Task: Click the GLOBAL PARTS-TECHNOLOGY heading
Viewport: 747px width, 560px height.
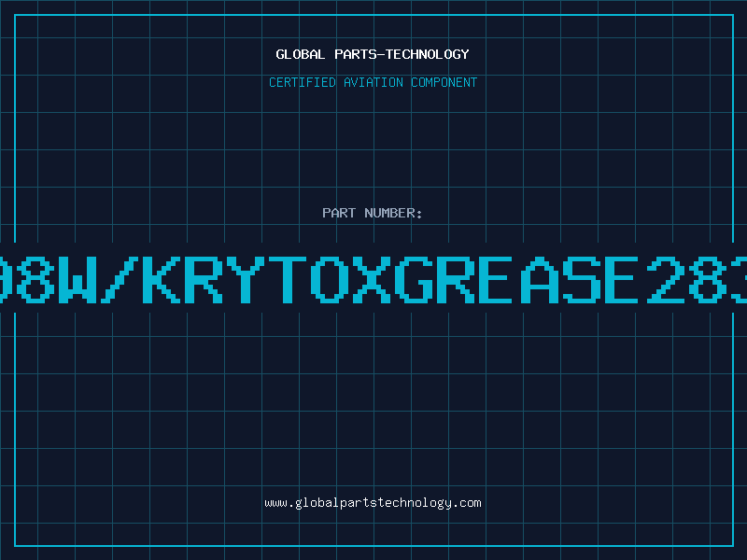Action: (373, 54)
